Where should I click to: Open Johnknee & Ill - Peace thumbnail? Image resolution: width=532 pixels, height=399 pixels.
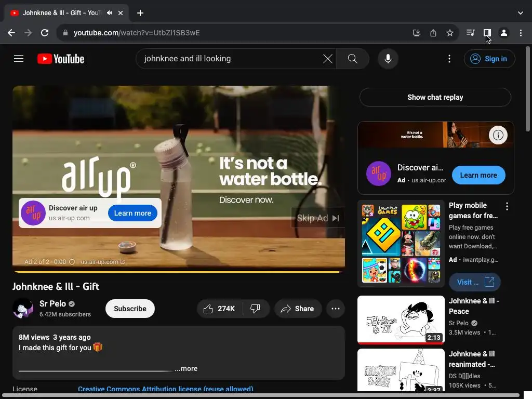401,320
